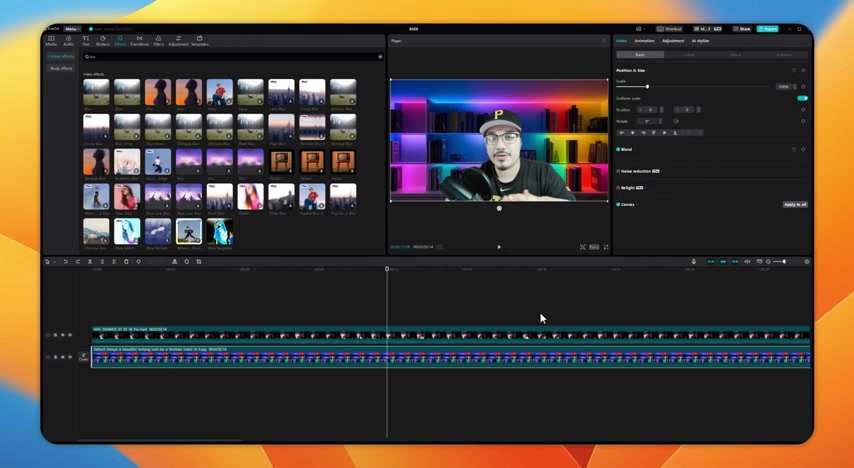Enable the Relight checkbox
This screenshot has width=854, height=468.
tap(618, 187)
